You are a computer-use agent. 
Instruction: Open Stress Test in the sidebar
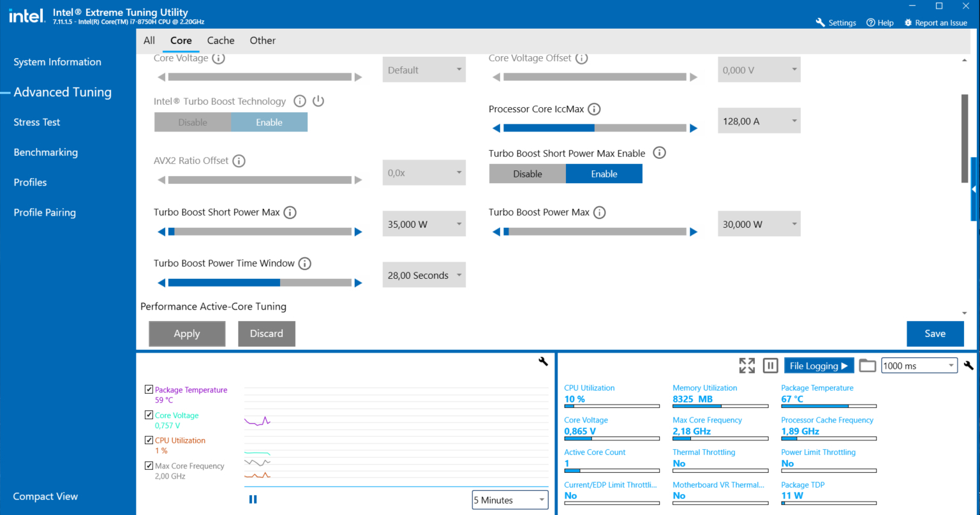click(37, 122)
